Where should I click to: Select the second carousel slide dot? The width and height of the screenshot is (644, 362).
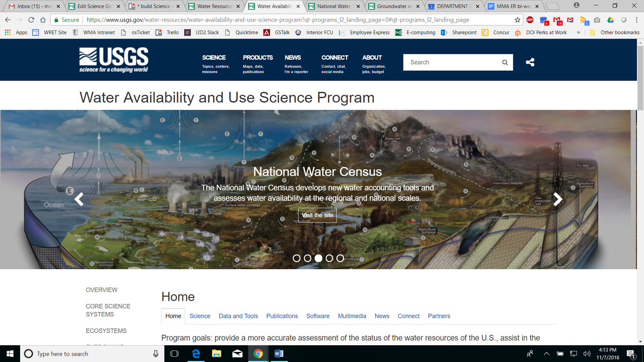coord(308,259)
